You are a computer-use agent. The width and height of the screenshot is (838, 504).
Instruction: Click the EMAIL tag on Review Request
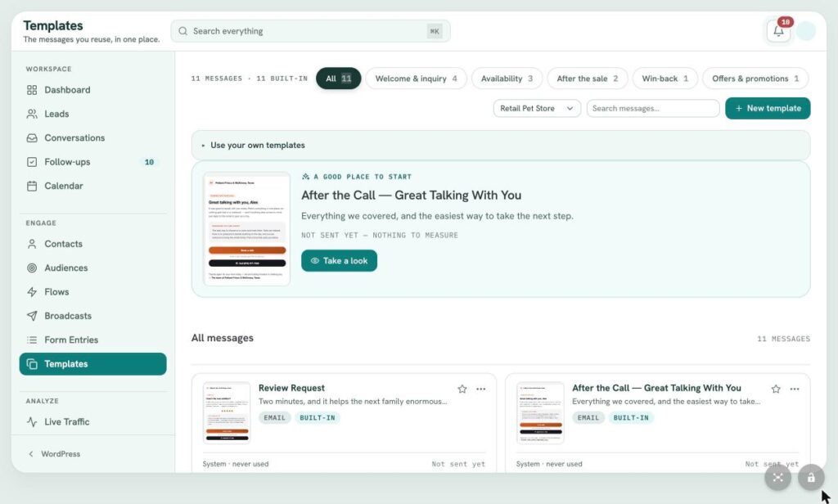pos(275,418)
